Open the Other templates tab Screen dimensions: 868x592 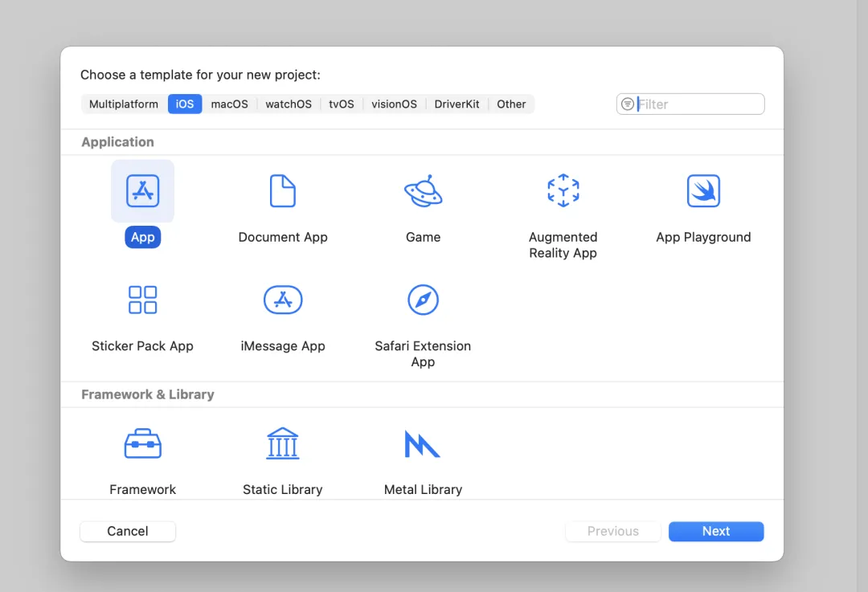pyautogui.click(x=511, y=104)
